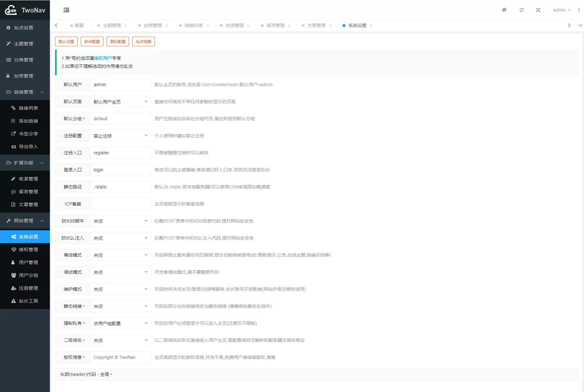
Task: Enter fullscreen using the expand icon
Action: tap(538, 10)
